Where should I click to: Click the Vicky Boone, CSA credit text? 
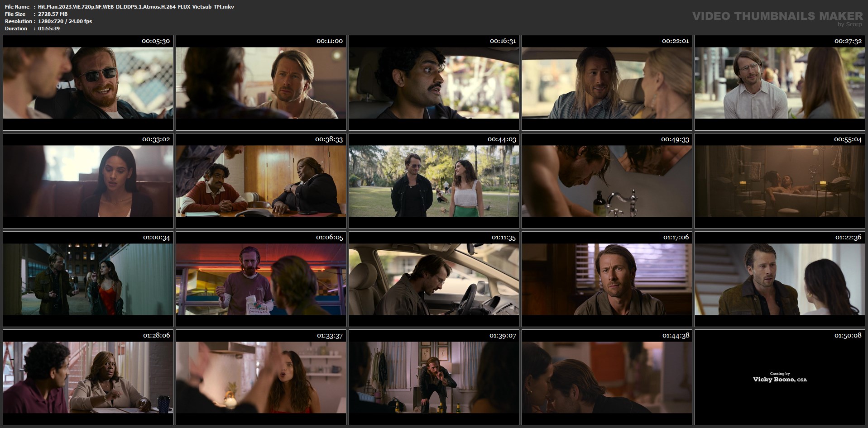780,380
